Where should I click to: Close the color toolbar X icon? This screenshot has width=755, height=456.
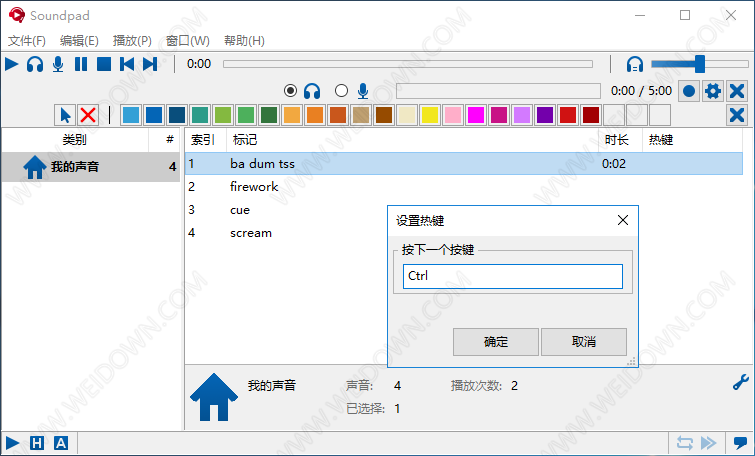737,115
